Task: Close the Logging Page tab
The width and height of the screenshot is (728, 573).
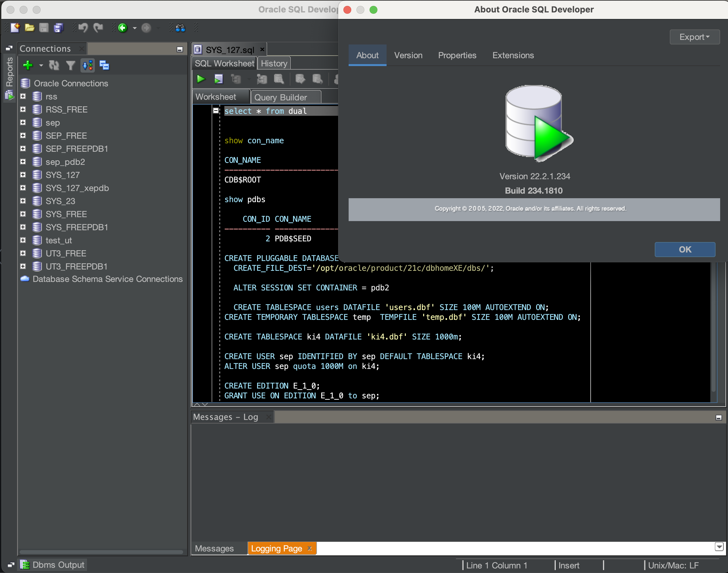Action: click(310, 548)
